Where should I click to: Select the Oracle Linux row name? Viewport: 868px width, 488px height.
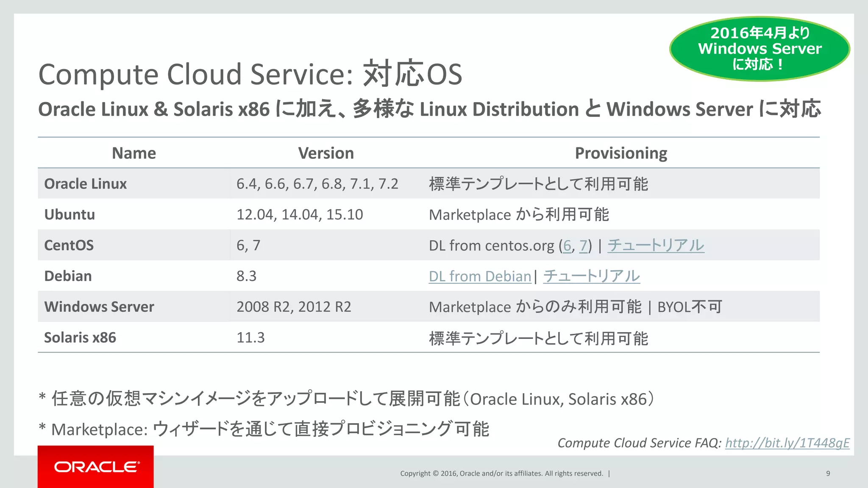point(86,184)
